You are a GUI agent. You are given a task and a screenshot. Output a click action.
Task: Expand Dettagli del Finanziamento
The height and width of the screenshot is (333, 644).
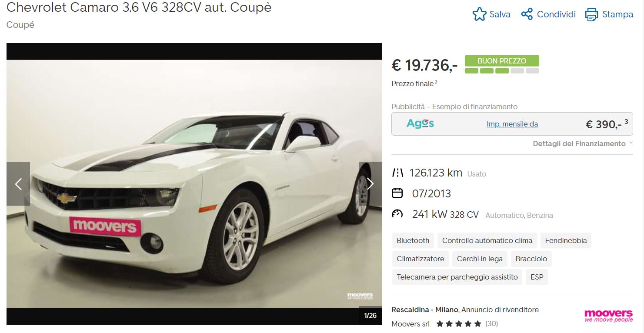tap(583, 143)
